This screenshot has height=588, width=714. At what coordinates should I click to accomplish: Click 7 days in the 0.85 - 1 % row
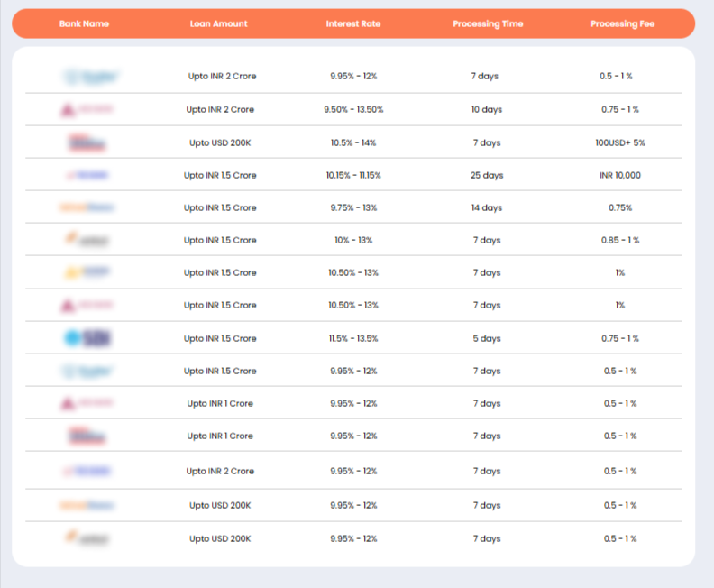486,240
